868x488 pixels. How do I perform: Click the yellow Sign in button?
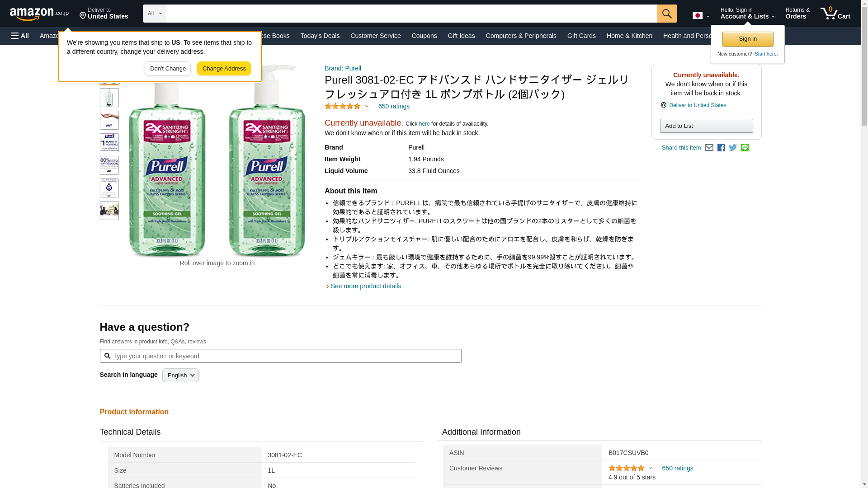(x=747, y=39)
